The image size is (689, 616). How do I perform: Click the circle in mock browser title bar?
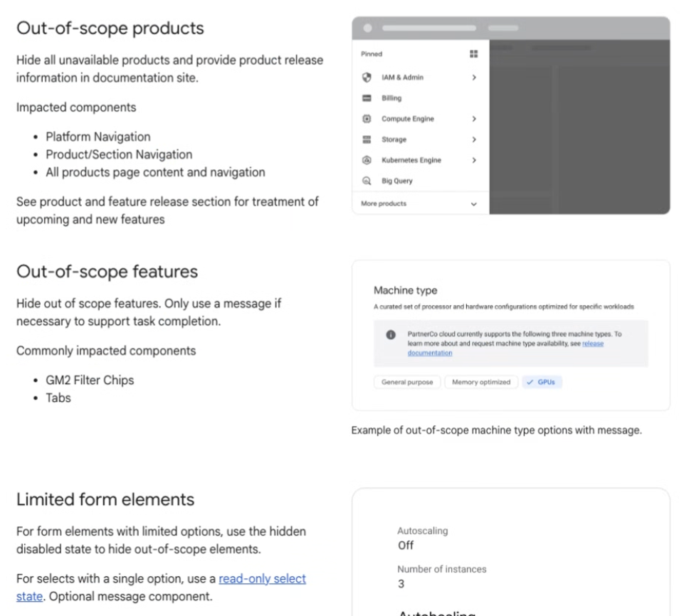click(368, 28)
